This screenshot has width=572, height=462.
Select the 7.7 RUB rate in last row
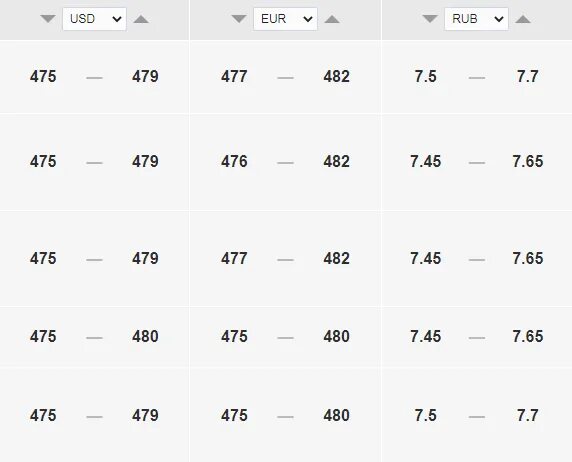527,415
